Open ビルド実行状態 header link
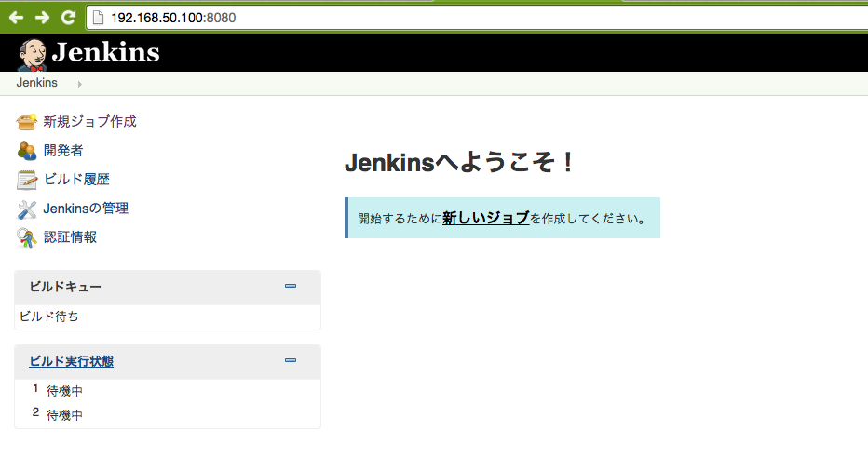The height and width of the screenshot is (458, 868). pos(72,361)
